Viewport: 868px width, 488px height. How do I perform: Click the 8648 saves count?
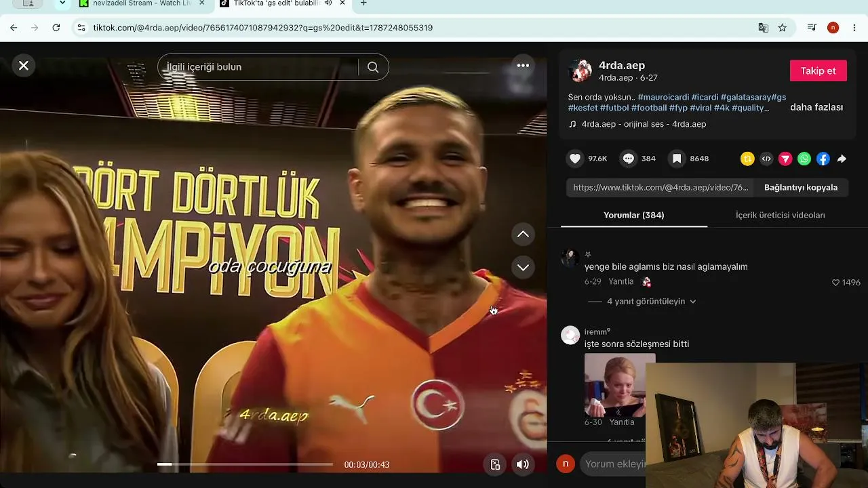point(699,159)
